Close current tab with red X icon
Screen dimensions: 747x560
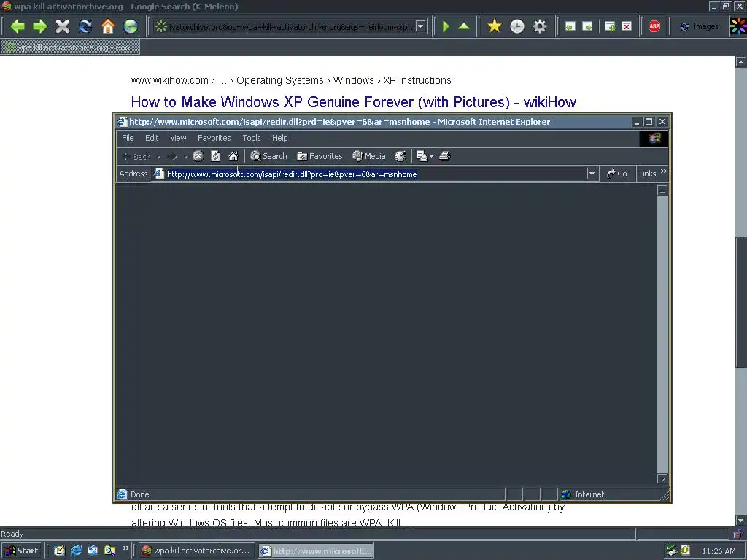coord(627,27)
